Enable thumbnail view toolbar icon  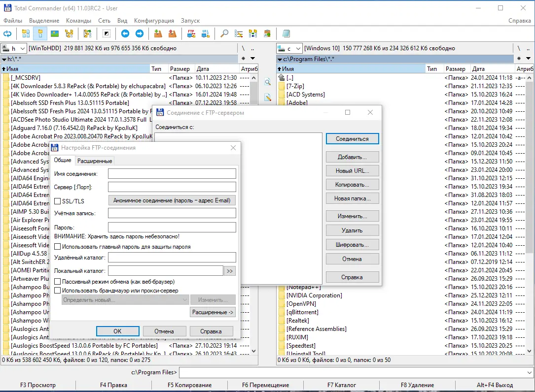[55, 33]
